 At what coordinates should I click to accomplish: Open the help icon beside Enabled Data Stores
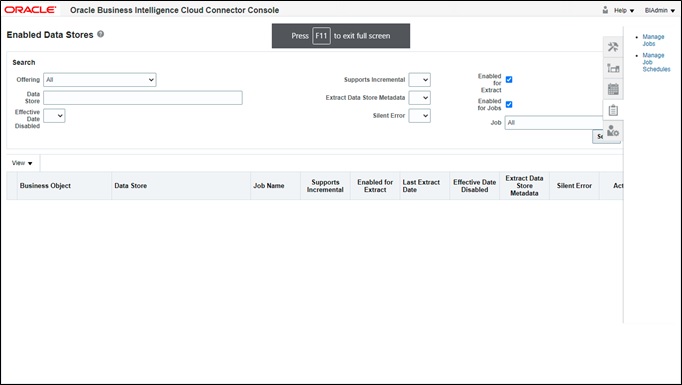[x=100, y=34]
